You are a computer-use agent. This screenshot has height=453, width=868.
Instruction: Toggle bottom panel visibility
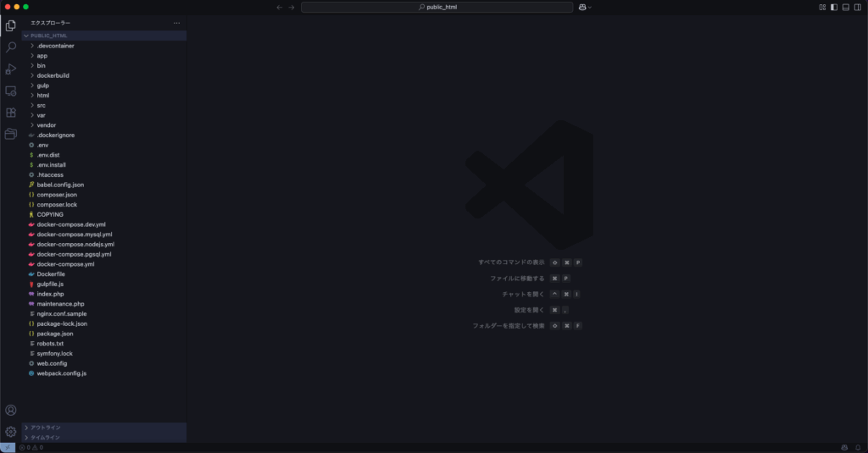[x=846, y=7]
